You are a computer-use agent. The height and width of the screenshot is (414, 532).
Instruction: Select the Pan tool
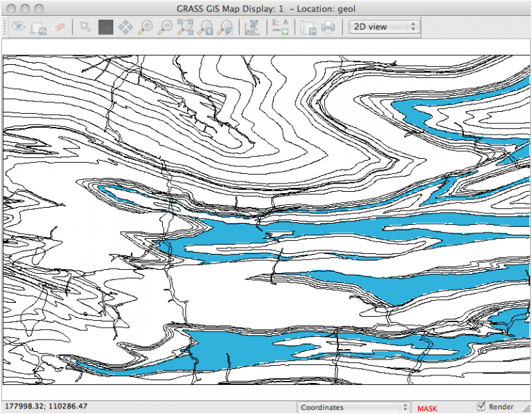coord(125,28)
